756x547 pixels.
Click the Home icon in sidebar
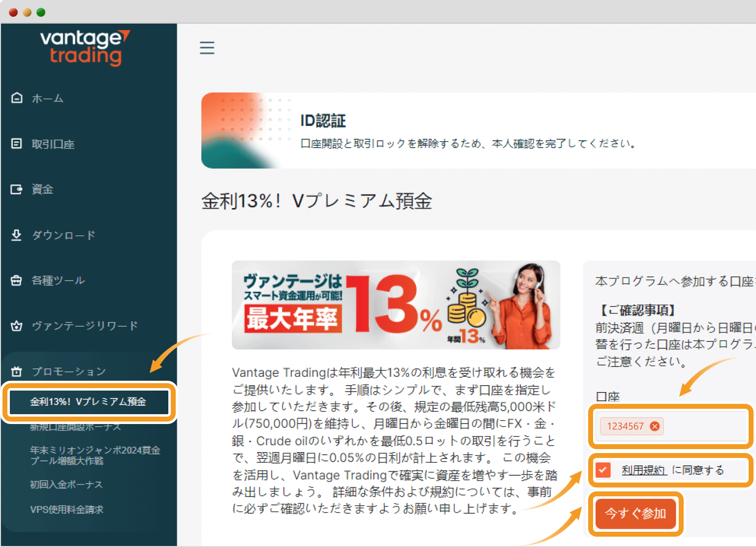(x=17, y=98)
